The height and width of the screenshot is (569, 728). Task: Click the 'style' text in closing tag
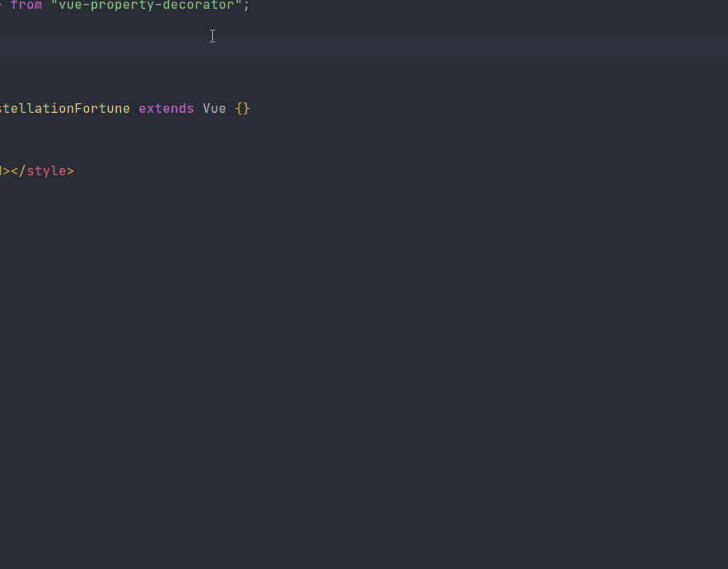(46, 170)
